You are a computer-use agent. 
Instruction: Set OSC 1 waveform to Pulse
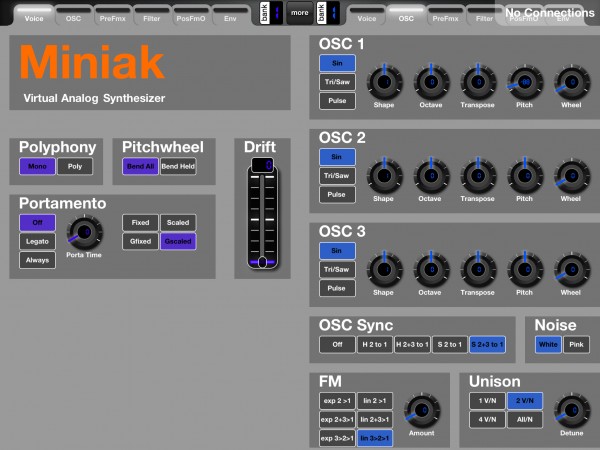337,101
